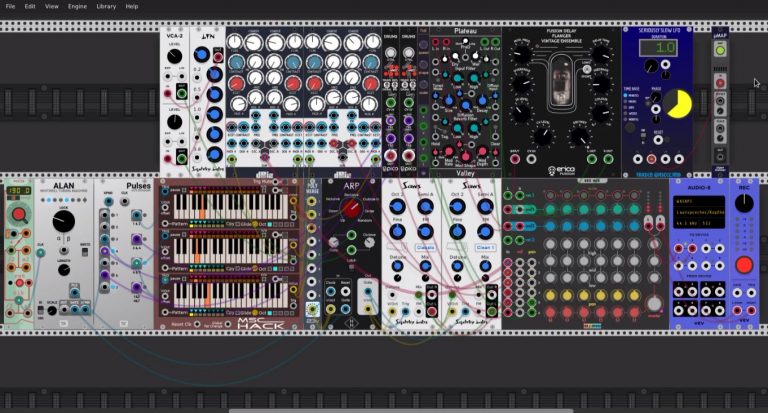The height and width of the screenshot is (413, 768).
Task: Click the top blue knob on ATN module
Action: pos(201,54)
